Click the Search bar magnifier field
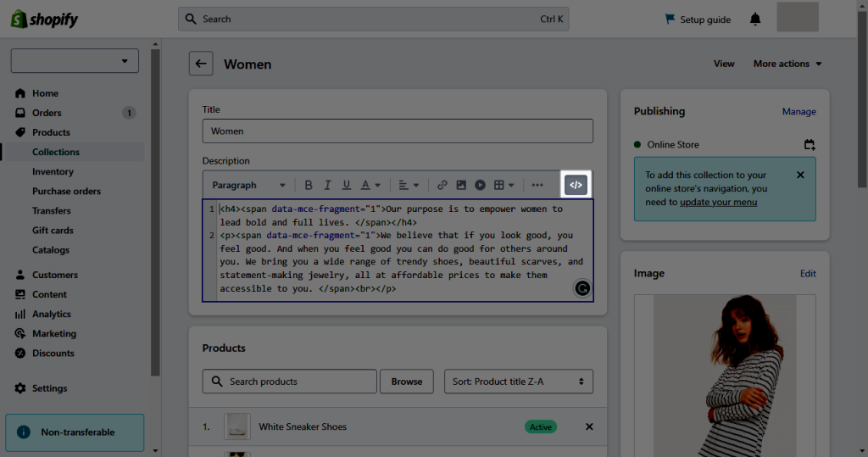 [x=373, y=19]
